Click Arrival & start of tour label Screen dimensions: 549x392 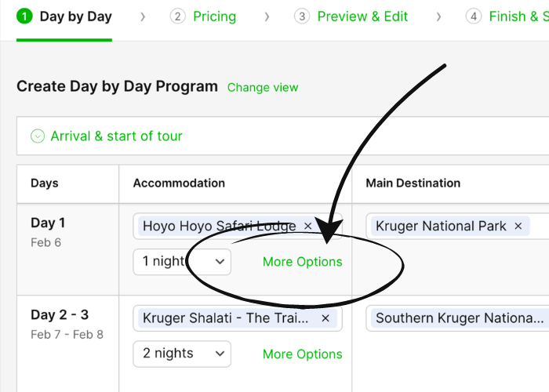[116, 136]
